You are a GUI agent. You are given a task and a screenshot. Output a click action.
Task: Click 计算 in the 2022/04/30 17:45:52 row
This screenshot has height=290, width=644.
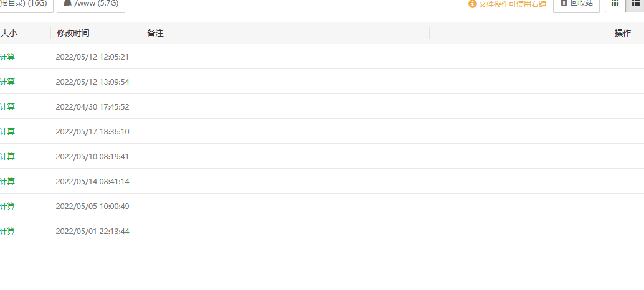(x=7, y=106)
